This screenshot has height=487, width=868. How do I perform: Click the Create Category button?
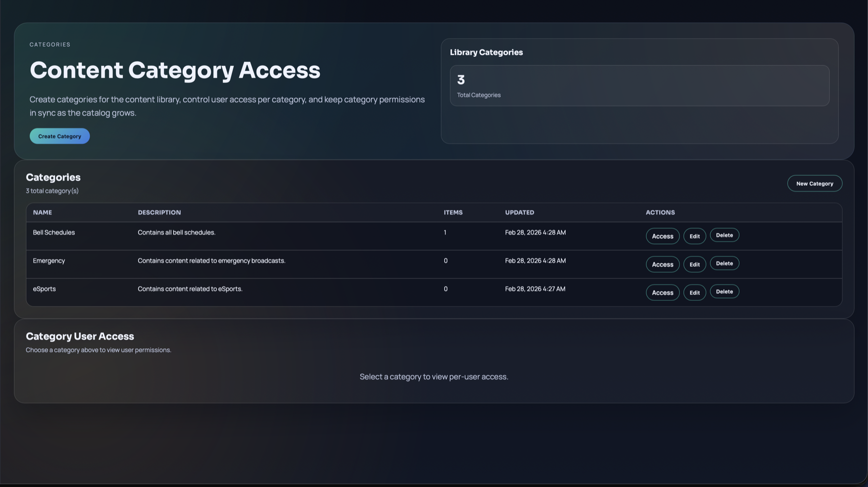59,136
